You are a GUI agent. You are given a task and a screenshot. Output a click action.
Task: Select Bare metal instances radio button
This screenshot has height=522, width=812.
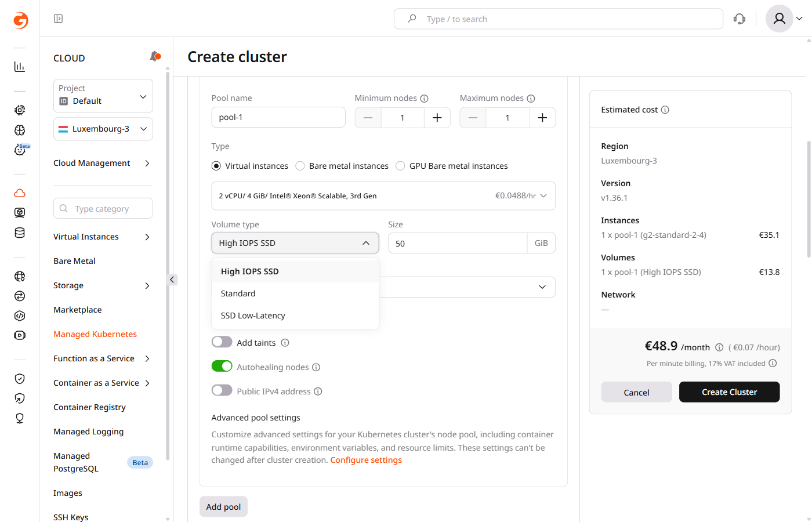pos(300,166)
